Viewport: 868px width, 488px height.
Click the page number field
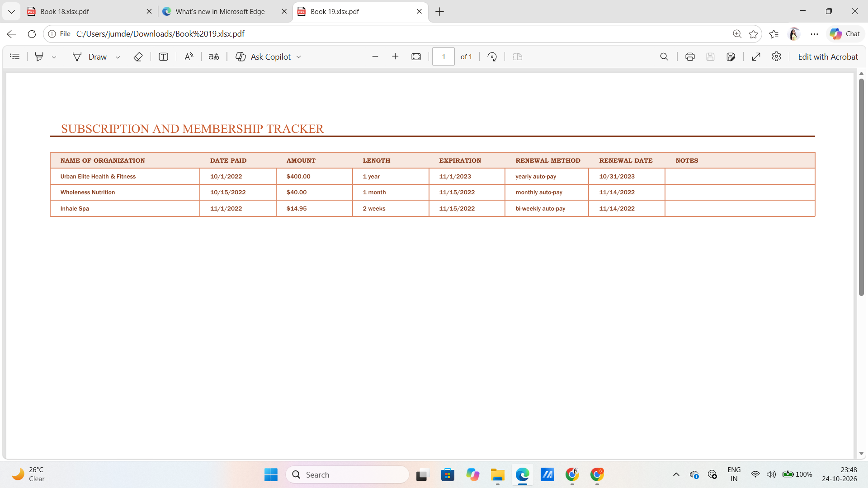coord(443,56)
